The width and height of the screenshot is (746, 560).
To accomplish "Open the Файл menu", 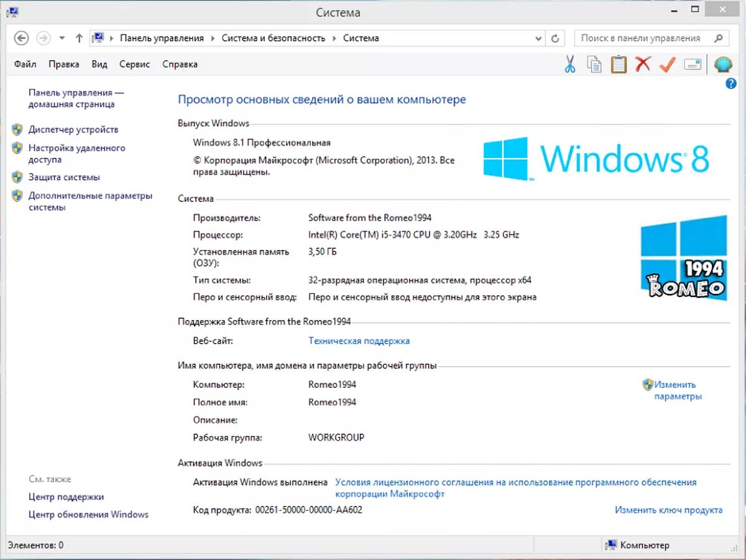I will click(25, 64).
